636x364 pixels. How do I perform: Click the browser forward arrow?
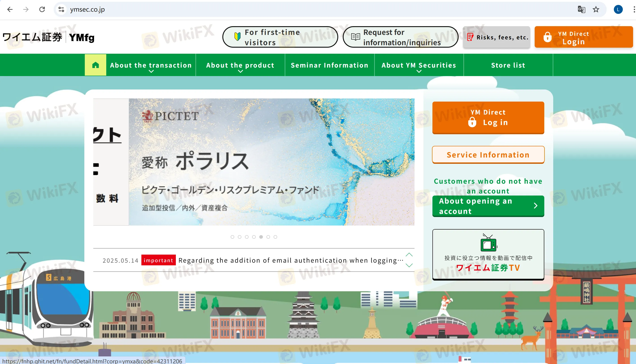26,9
